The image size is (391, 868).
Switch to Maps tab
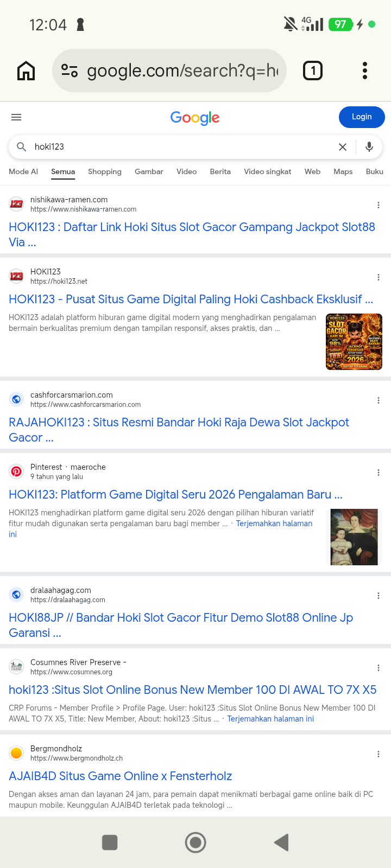[x=343, y=171]
